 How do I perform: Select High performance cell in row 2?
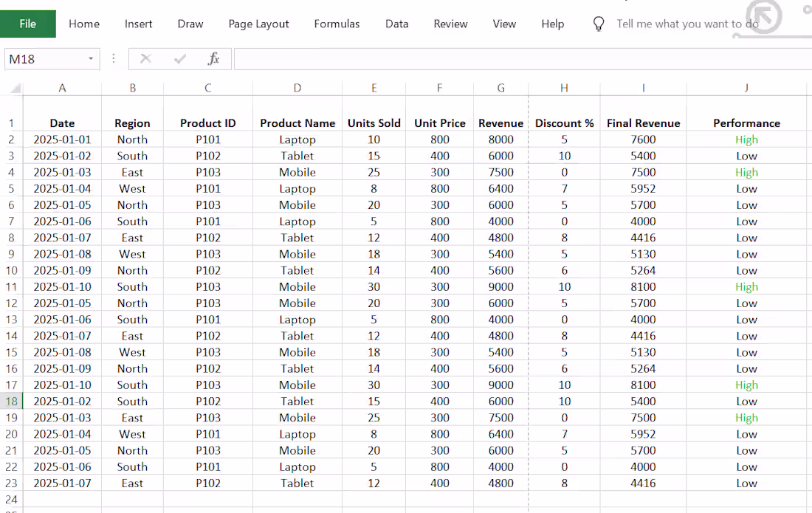coord(746,140)
